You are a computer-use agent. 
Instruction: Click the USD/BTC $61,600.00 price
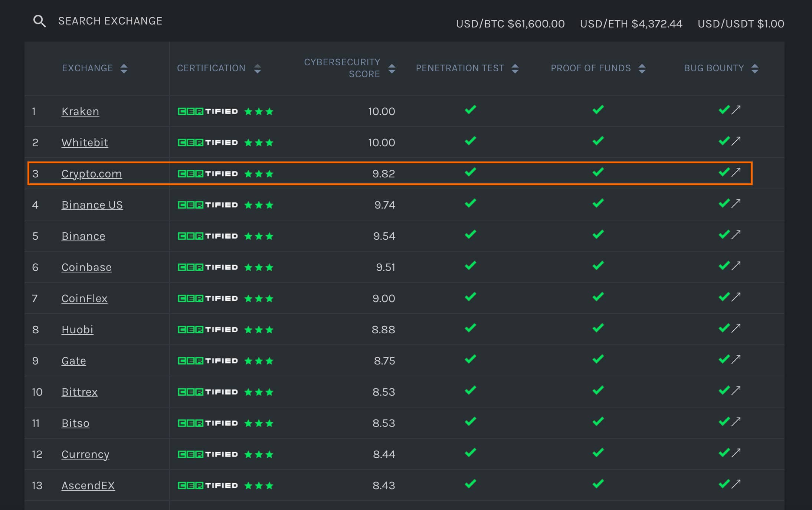(510, 24)
